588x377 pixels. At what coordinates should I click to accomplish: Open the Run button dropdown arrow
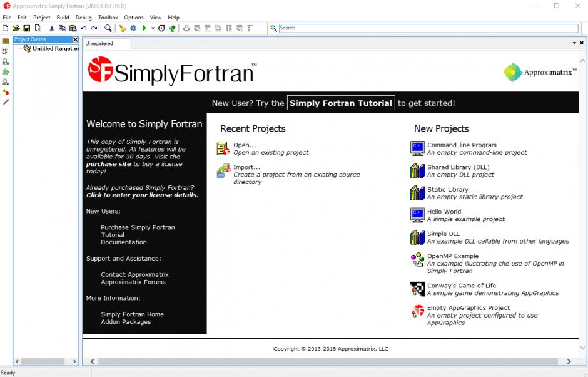click(153, 28)
